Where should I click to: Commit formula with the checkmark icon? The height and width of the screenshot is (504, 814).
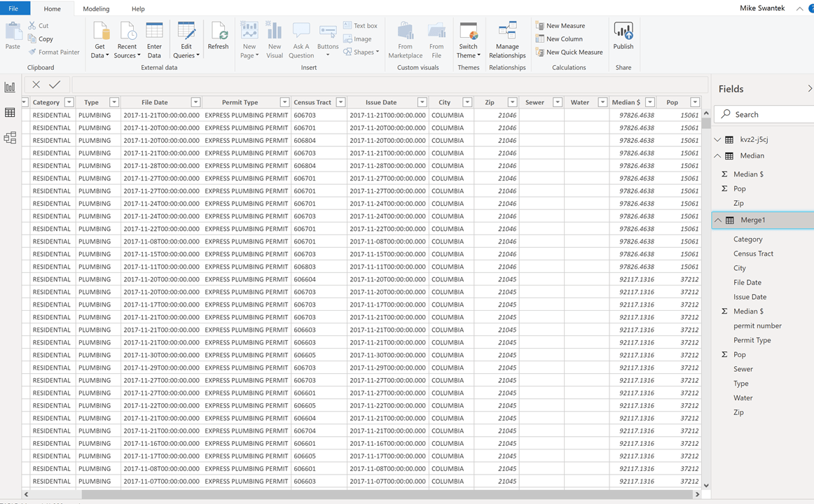55,85
